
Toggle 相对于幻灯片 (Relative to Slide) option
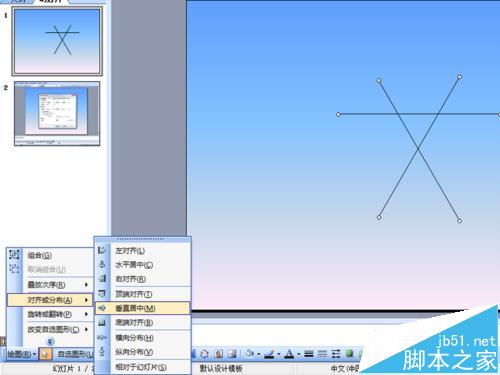click(143, 367)
